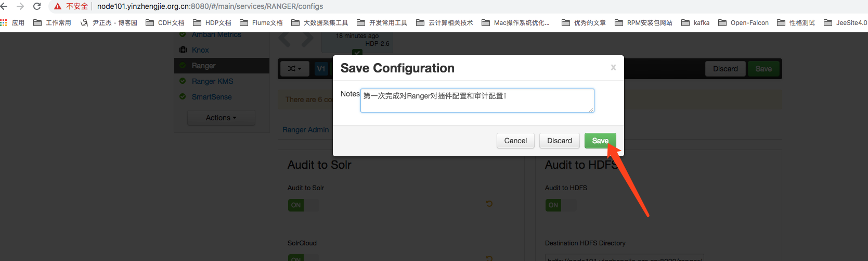The image size is (868, 261).
Task: Click the undo icon for Audit to Solr
Action: coord(489,204)
